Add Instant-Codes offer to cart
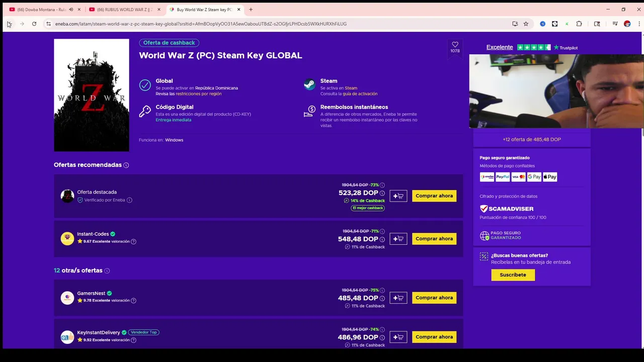 point(398,239)
